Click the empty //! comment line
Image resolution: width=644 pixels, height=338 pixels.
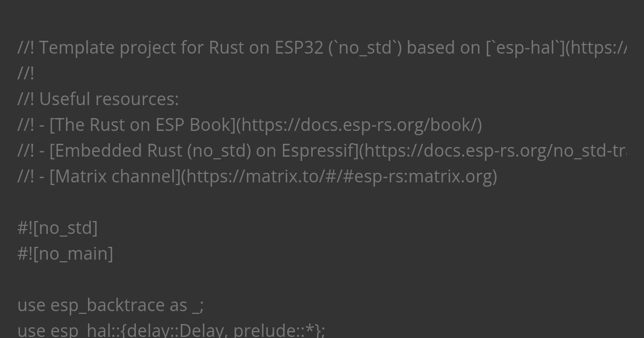coord(26,74)
